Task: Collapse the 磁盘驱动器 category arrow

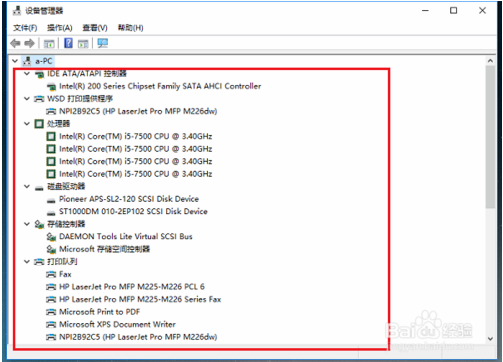Action: click(x=27, y=186)
